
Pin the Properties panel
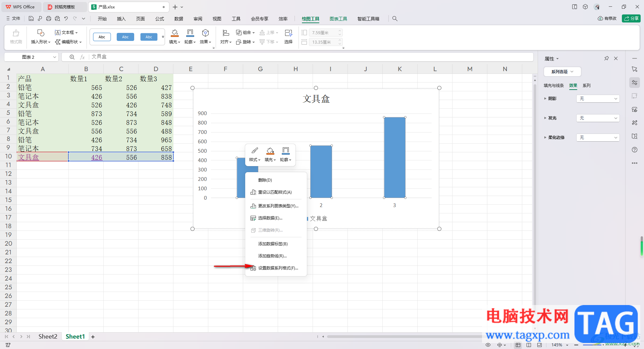coord(606,58)
